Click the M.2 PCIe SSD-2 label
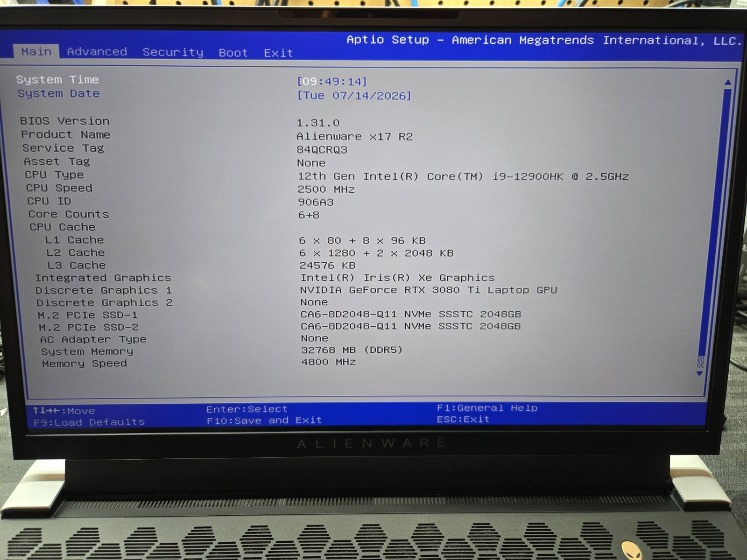 [89, 327]
